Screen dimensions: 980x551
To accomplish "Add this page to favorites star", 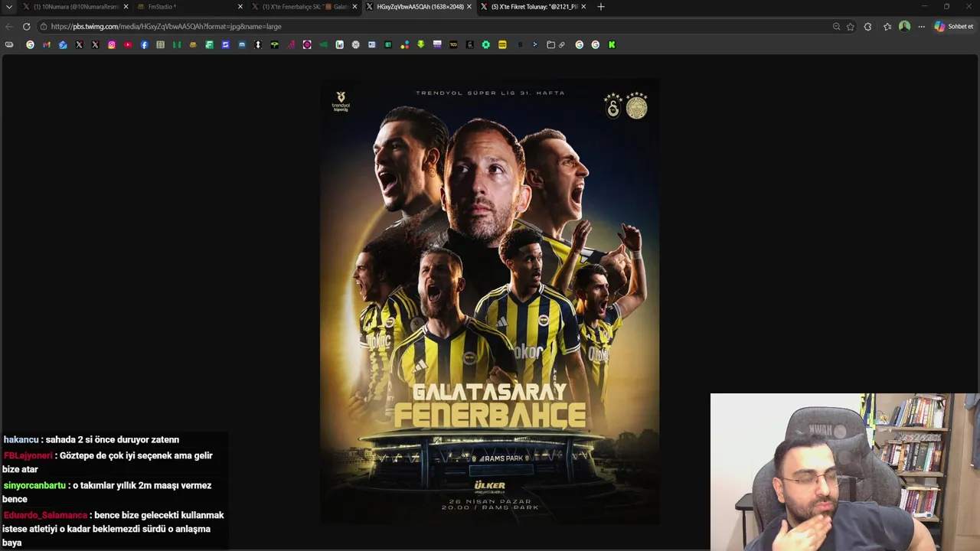I will click(x=850, y=26).
